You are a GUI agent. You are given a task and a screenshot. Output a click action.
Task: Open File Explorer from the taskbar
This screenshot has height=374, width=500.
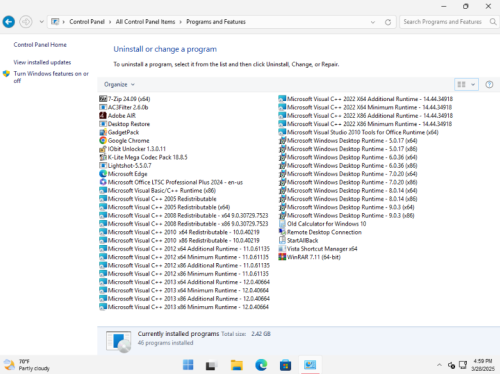point(237,365)
